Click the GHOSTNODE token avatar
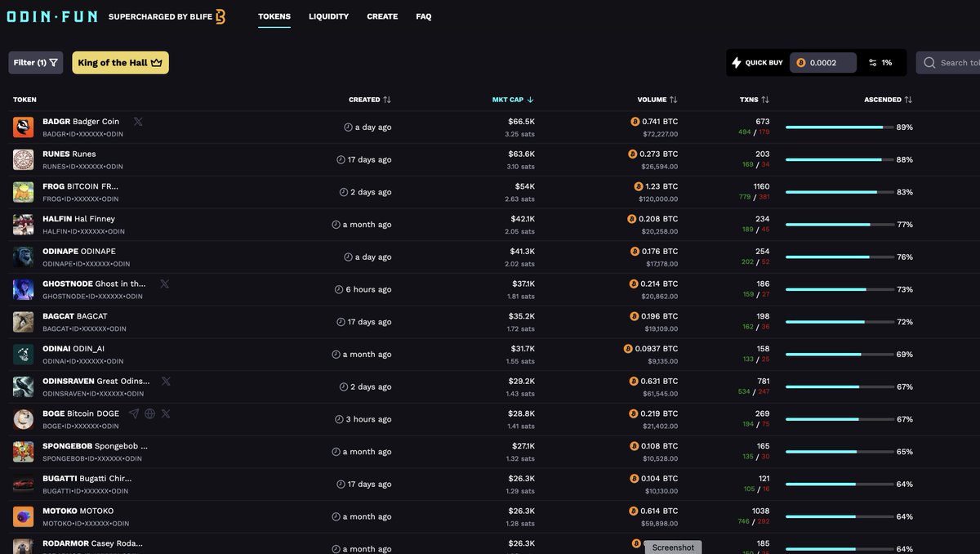Image resolution: width=980 pixels, height=554 pixels. point(23,289)
